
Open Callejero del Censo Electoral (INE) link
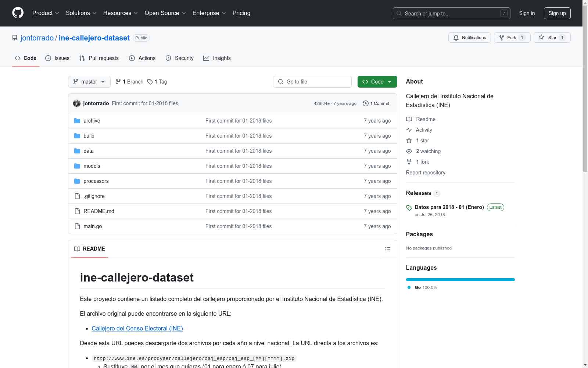click(x=137, y=328)
